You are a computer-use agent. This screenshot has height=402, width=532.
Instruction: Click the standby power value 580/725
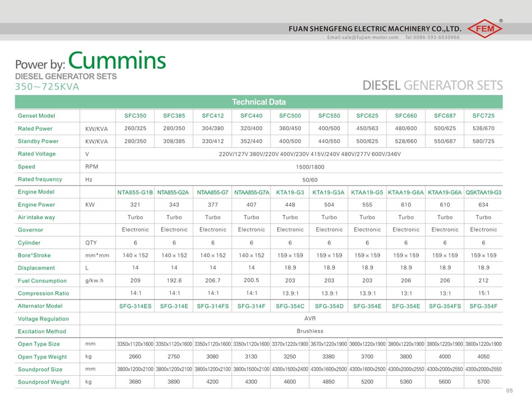[x=483, y=141]
